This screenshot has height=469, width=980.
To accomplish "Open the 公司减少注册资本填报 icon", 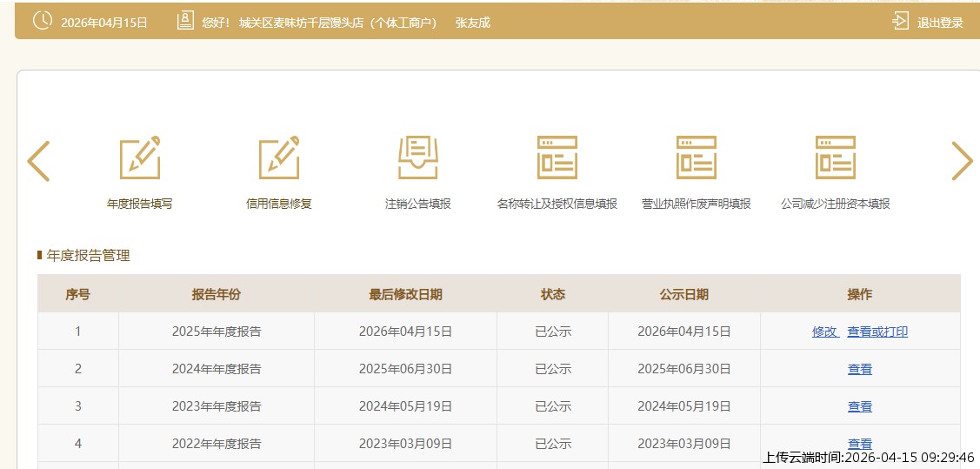I will click(836, 157).
